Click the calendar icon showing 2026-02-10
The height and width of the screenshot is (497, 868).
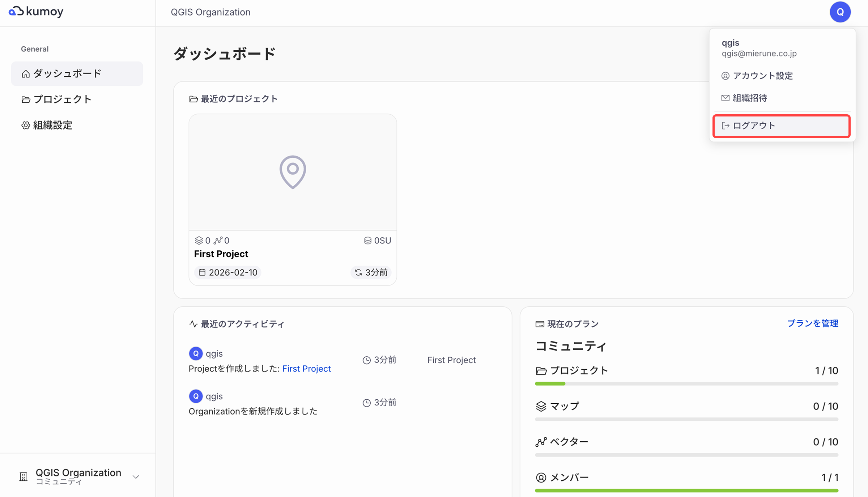[203, 272]
